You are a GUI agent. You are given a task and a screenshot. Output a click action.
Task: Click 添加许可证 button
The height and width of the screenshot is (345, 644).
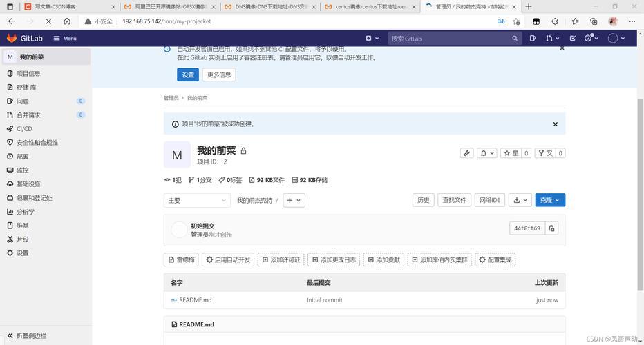click(281, 259)
